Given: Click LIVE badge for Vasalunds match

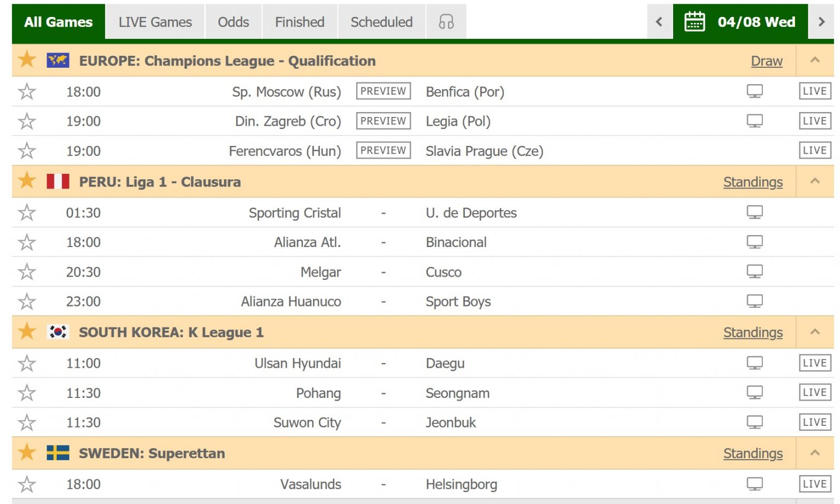Looking at the screenshot, I should [x=815, y=484].
